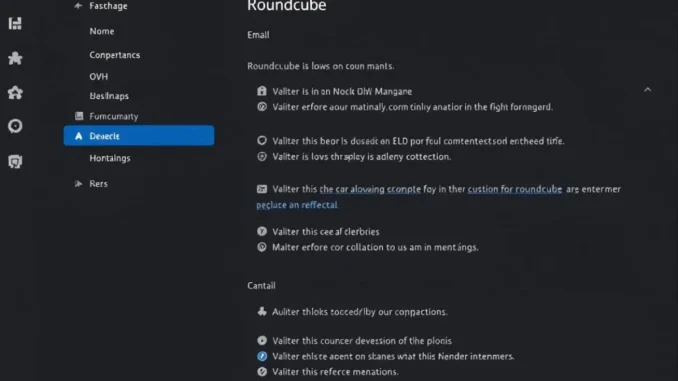The width and height of the screenshot is (678, 381).
Task: Click the puzzle piece extensions icon
Action: point(15,58)
